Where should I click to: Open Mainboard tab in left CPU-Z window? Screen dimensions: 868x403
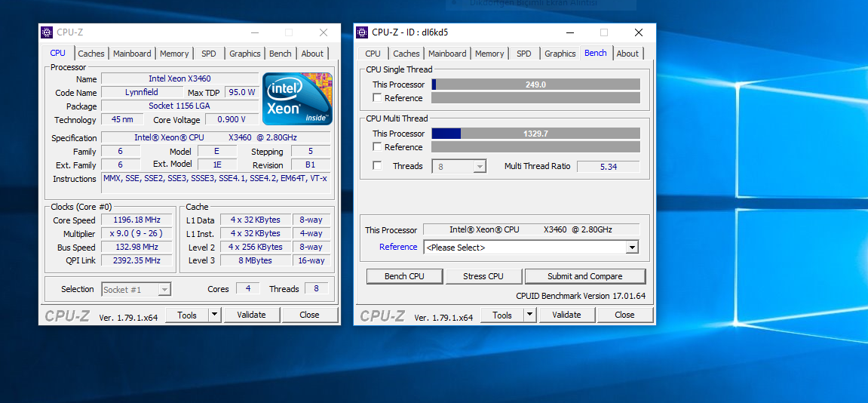(132, 54)
